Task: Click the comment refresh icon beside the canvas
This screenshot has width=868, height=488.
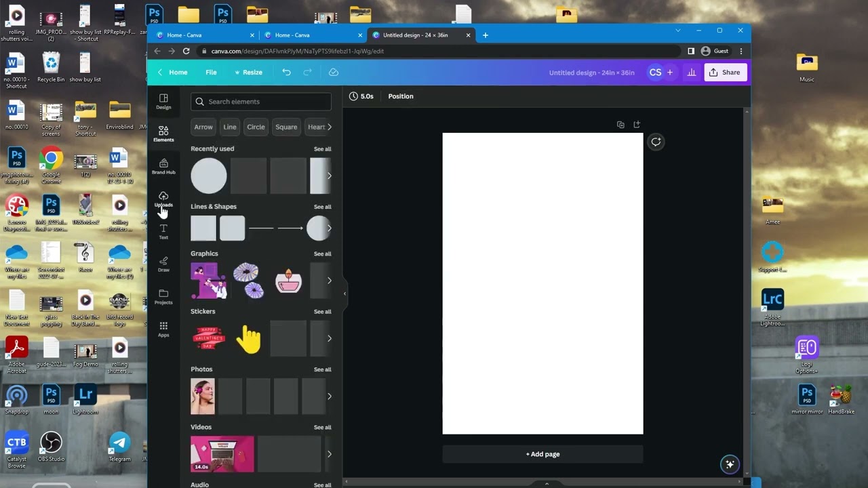Action: click(x=656, y=142)
